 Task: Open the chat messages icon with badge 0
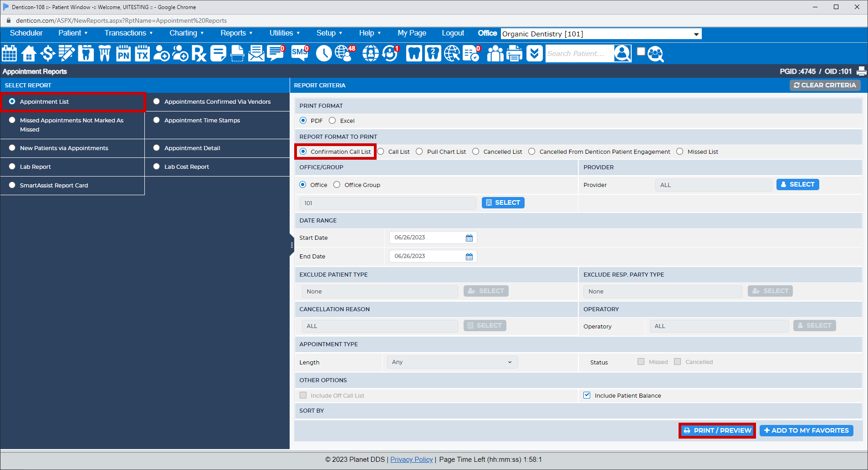pyautogui.click(x=276, y=53)
